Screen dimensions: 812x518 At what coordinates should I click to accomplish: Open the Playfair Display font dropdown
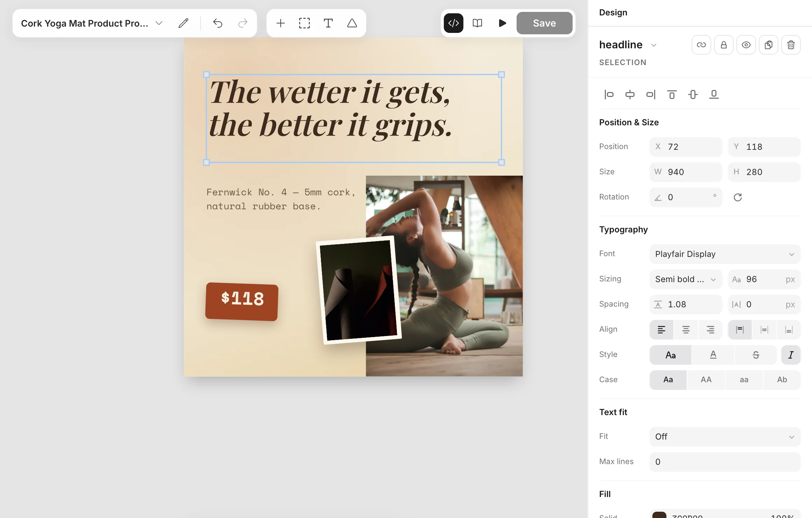coord(725,254)
